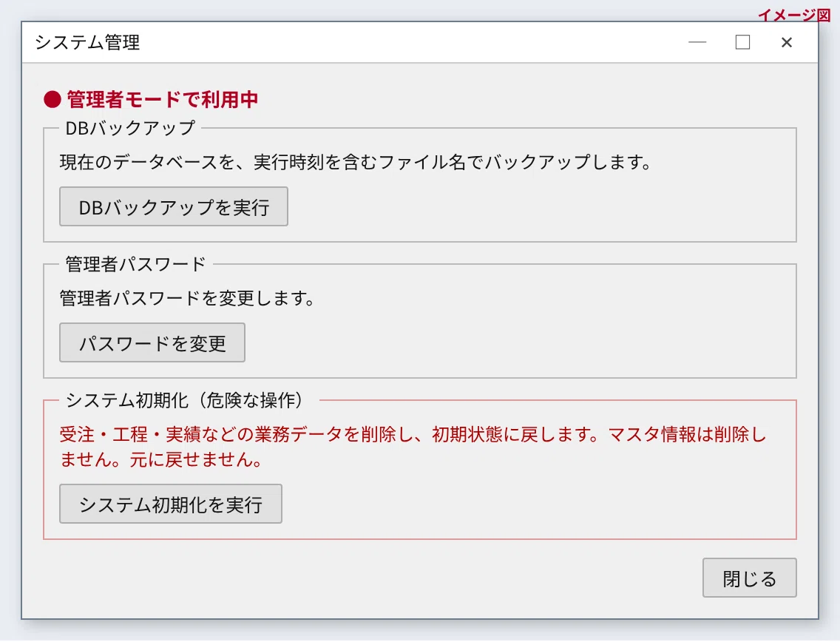Click the イメージ図 label in the corner
The height and width of the screenshot is (642, 840).
click(794, 15)
